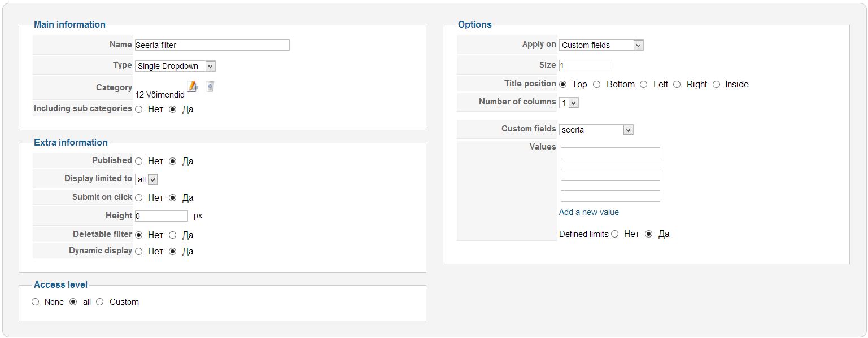
Task: Click the Height input field
Action: (x=161, y=216)
